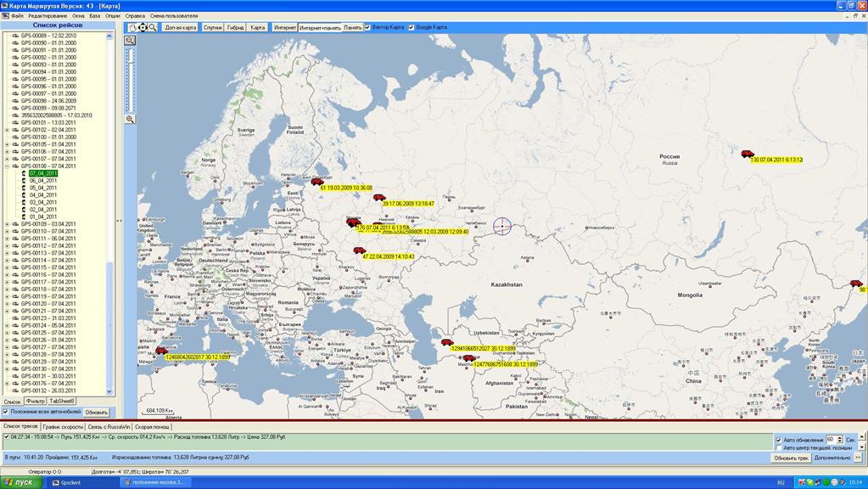Click the down arrow of the trips list scrollbar
Image resolution: width=868 pixels, height=489 pixels.
tap(109, 391)
